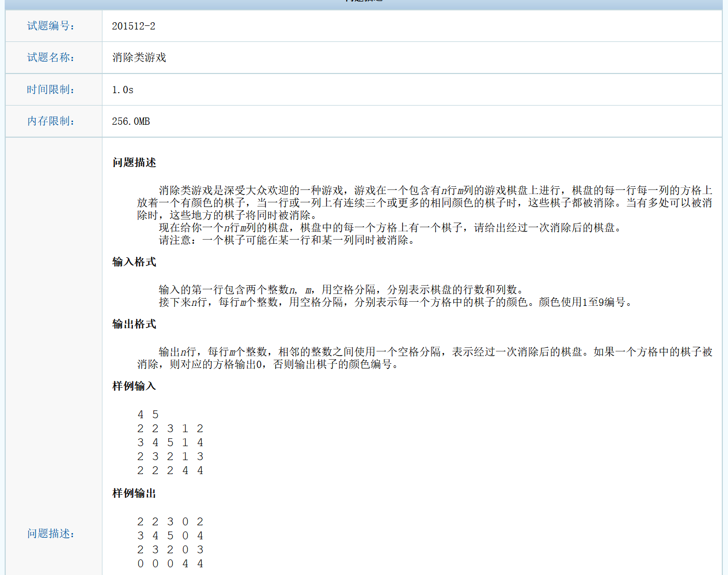Click the 输出格式 section heading
This screenshot has height=575, width=728.
134,324
